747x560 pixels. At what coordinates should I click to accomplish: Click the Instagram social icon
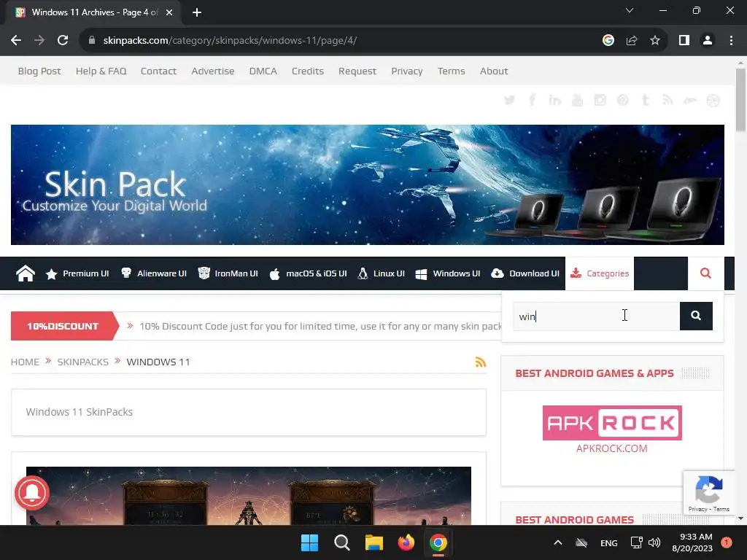[600, 100]
